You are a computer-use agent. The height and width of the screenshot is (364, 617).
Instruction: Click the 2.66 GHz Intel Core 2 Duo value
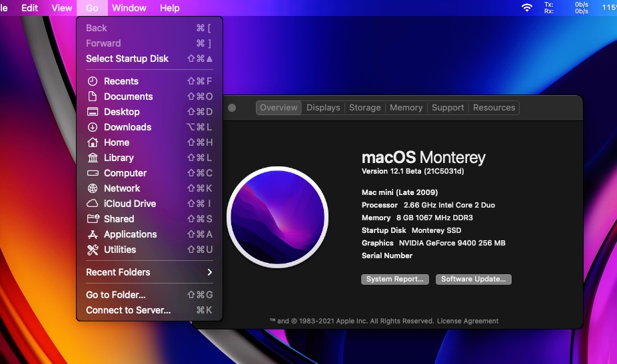click(449, 205)
